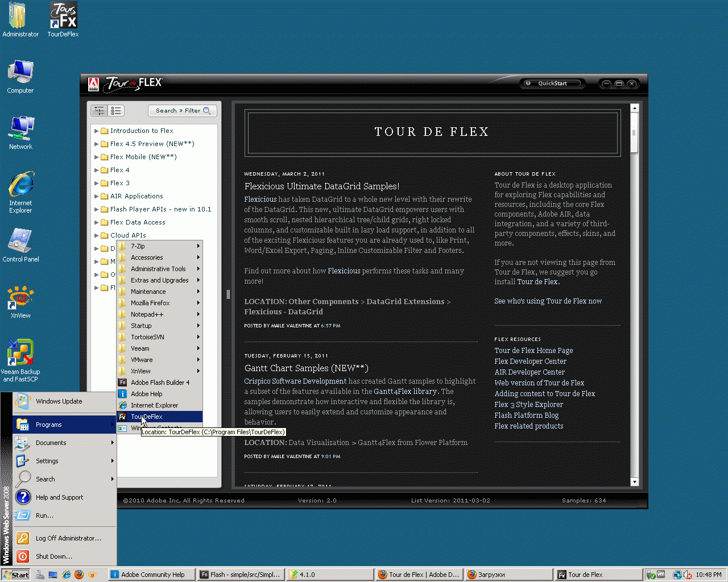Open the Control Panel desktop icon

tap(20, 245)
